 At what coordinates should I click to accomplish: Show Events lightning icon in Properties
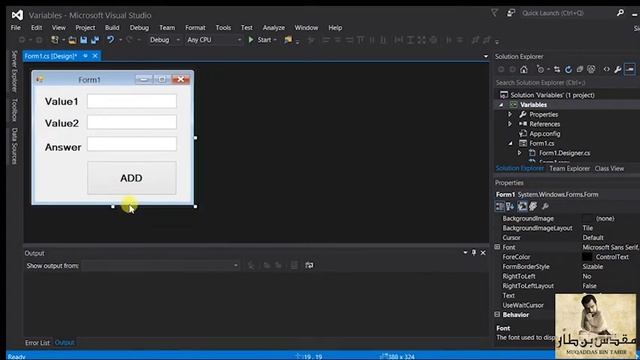pyautogui.click(x=533, y=207)
